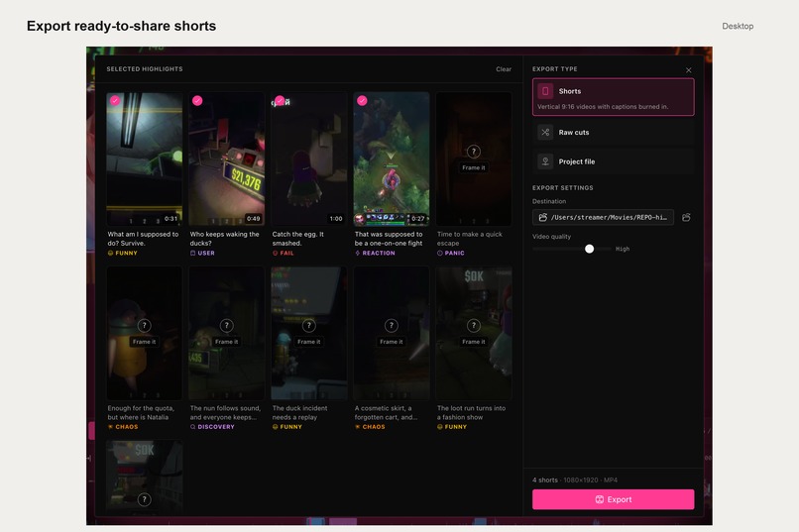Click 'Frame it' label on 'The duck incident' clip
Viewport: 799px width, 532px height.
(309, 342)
